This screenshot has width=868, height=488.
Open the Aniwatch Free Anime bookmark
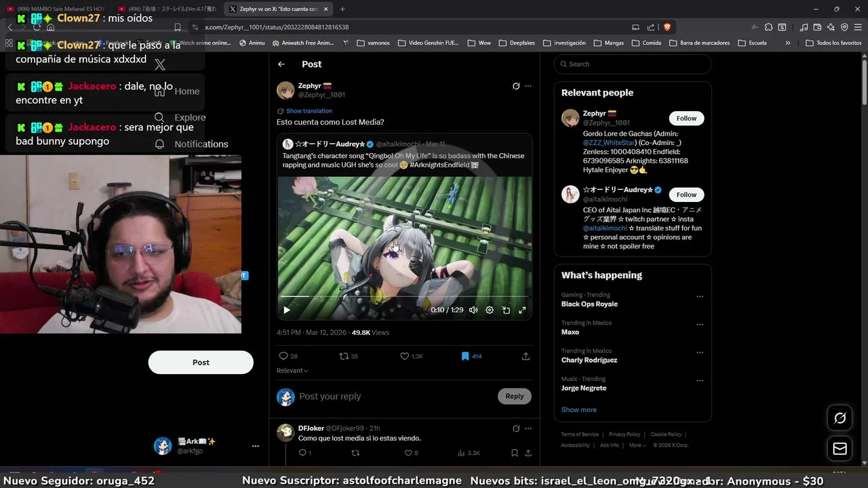(x=303, y=43)
